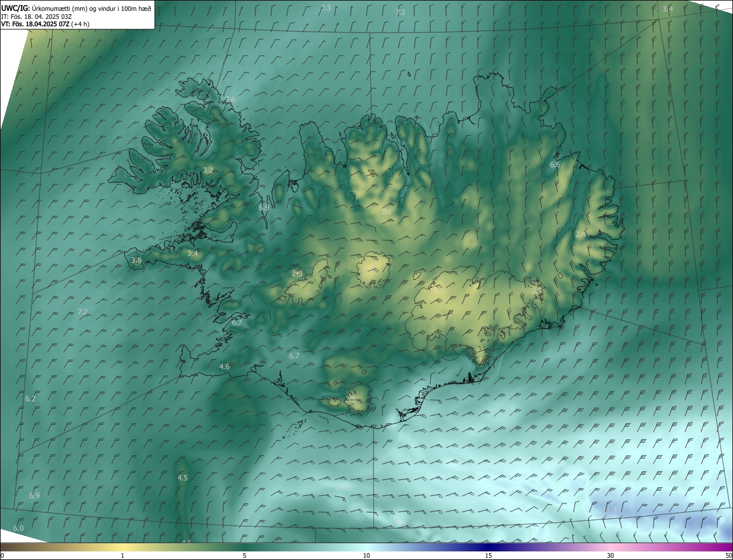Click the 6.0 value in the bottom corner

(18, 529)
